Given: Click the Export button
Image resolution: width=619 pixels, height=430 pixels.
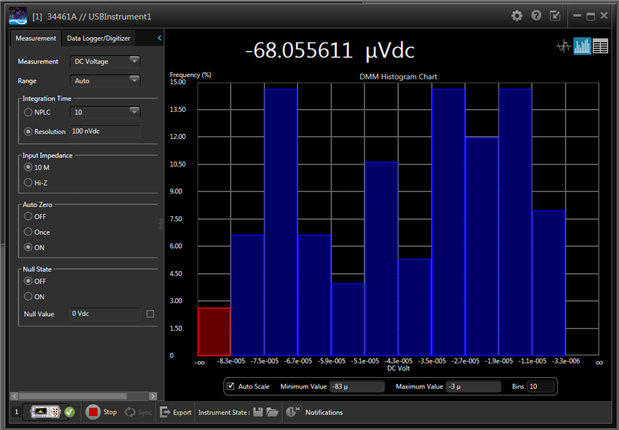Looking at the screenshot, I should 175,412.
